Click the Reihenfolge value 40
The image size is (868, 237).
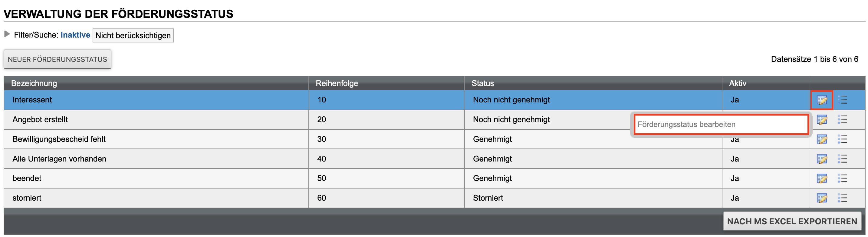pos(321,159)
